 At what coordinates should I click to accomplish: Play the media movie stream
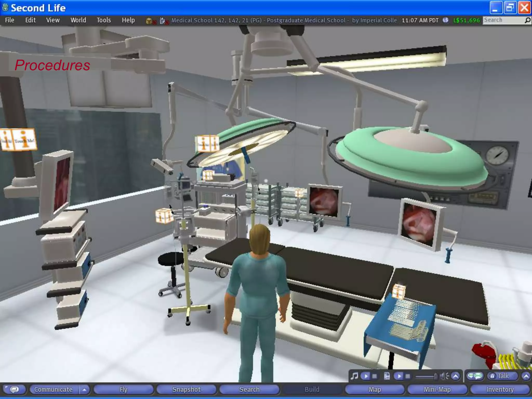399,376
